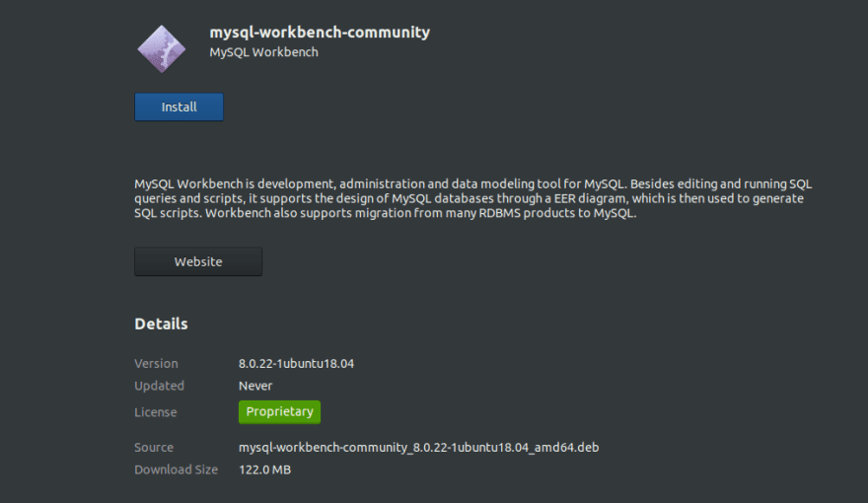The height and width of the screenshot is (503, 868).
Task: Click the Download Size label
Action: point(176,469)
